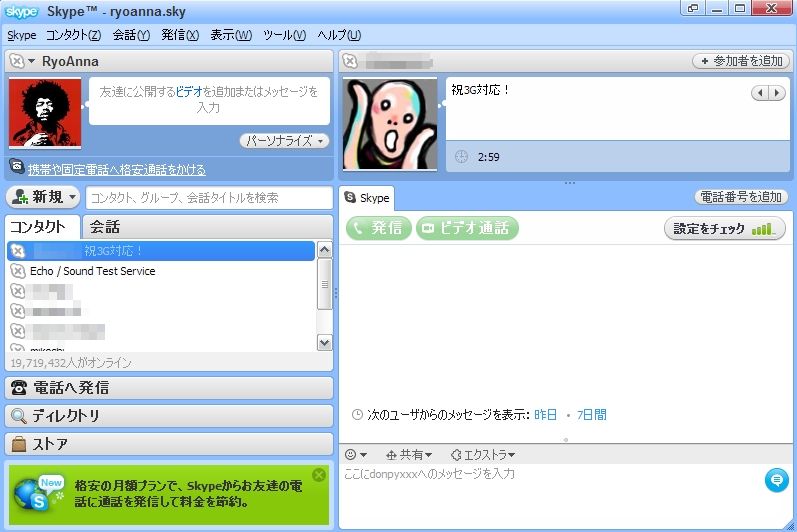Screen dimensions: 797x532
Task: Switch to the コンタクト tab
Action: [x=42, y=227]
